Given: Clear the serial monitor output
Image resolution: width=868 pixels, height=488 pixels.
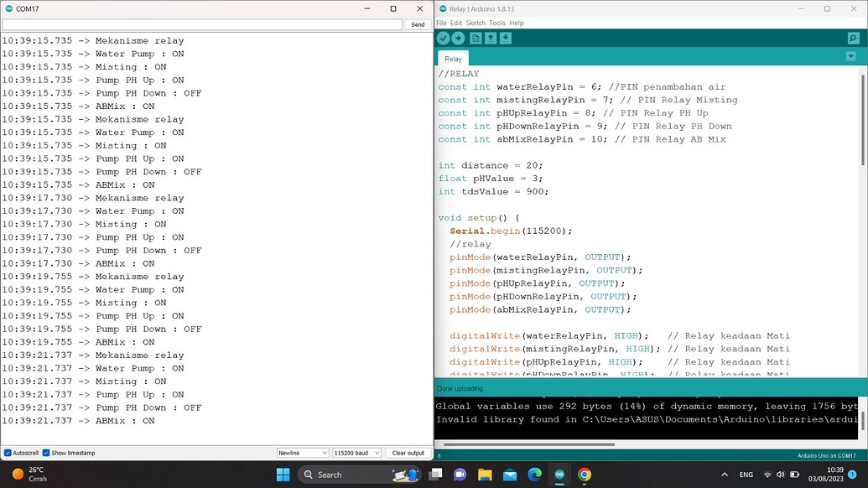Looking at the screenshot, I should click(x=408, y=453).
